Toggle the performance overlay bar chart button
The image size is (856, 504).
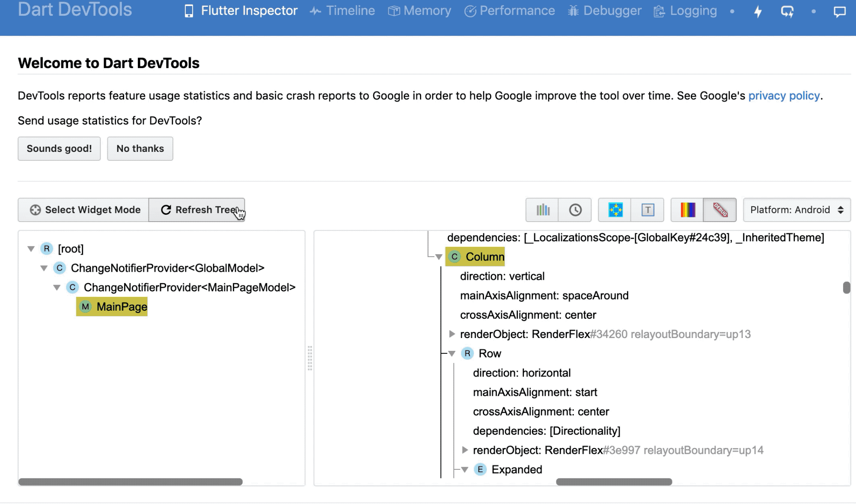coord(543,210)
